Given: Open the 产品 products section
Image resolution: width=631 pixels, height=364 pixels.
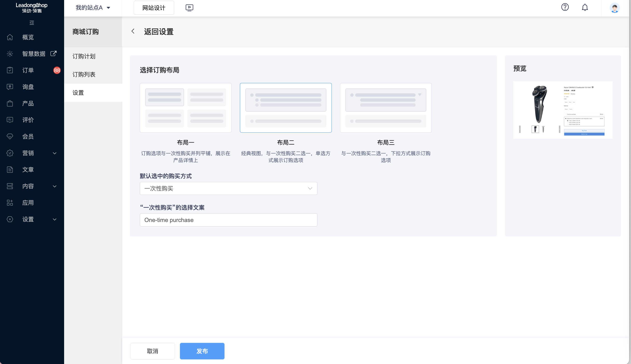Looking at the screenshot, I should [x=28, y=103].
